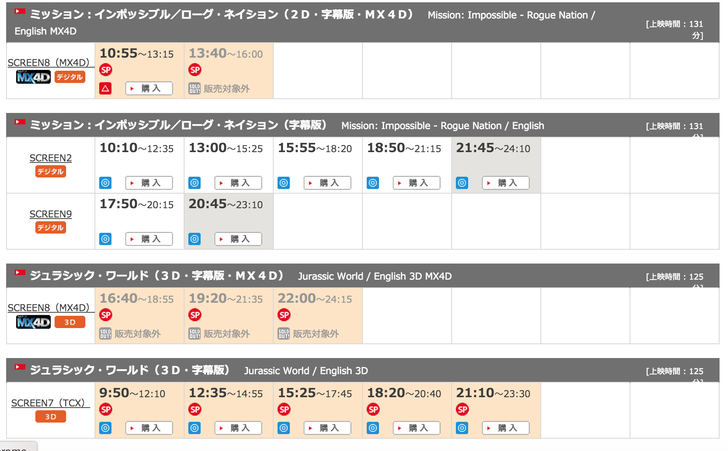Click the blue seat icon for 13:00 showing

pos(195,183)
